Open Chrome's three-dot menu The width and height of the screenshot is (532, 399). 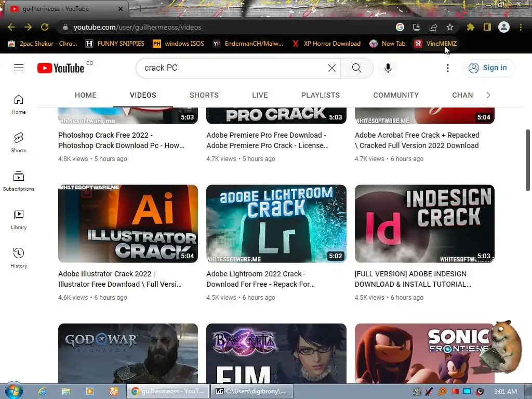click(x=521, y=27)
